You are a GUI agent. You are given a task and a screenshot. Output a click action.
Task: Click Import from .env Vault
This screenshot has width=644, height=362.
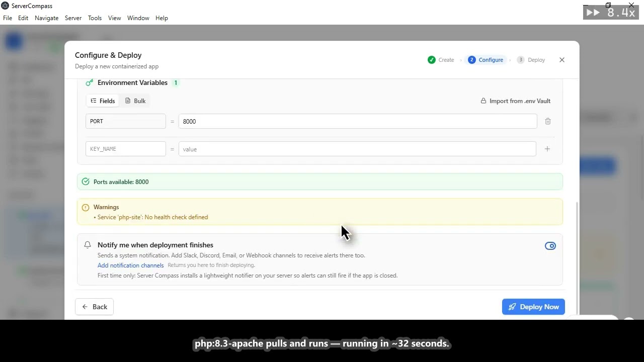click(515, 101)
